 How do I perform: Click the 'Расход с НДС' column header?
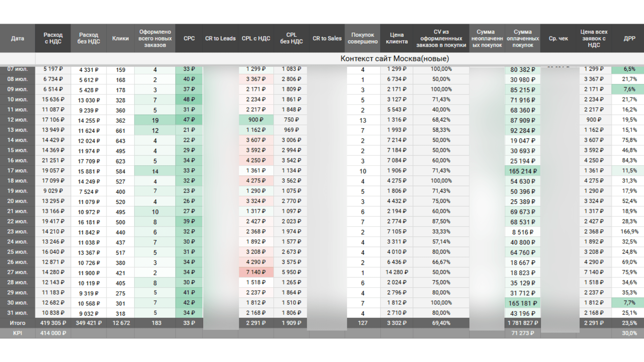(x=53, y=38)
